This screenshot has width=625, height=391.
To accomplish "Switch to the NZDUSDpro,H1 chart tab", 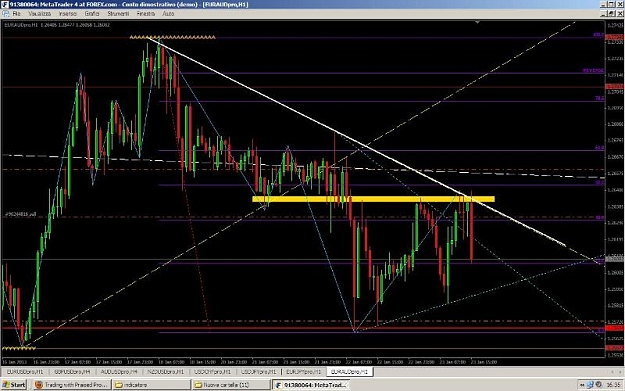I will pos(165,371).
